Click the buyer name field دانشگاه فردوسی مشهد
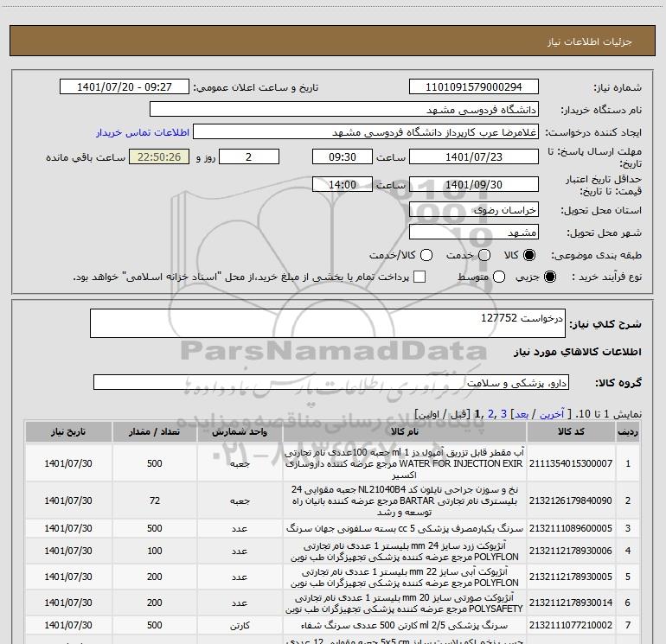This screenshot has height=644, width=666. 344,109
